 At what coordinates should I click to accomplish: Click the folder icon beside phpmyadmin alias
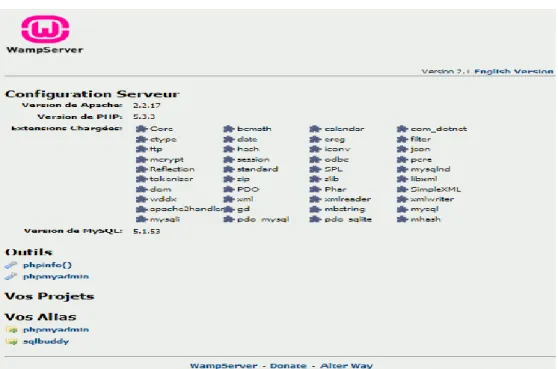click(x=12, y=330)
